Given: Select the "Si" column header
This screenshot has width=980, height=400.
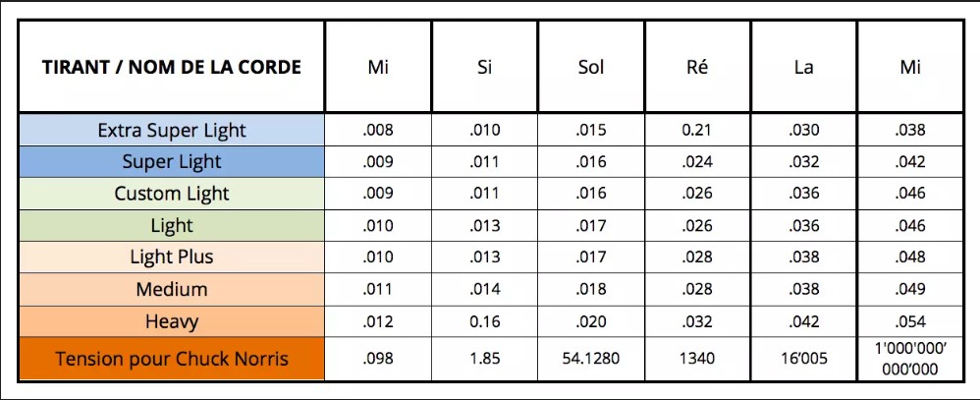Looking at the screenshot, I should click(x=484, y=67).
